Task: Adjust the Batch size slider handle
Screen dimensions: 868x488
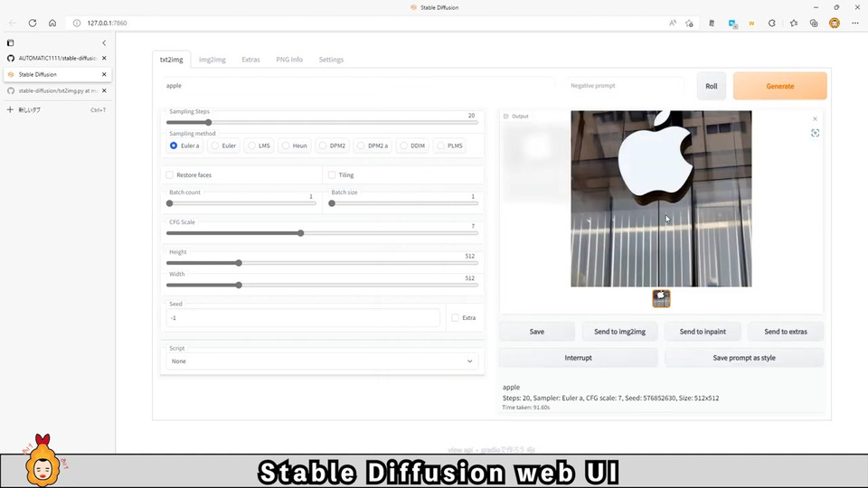Action: 332,203
